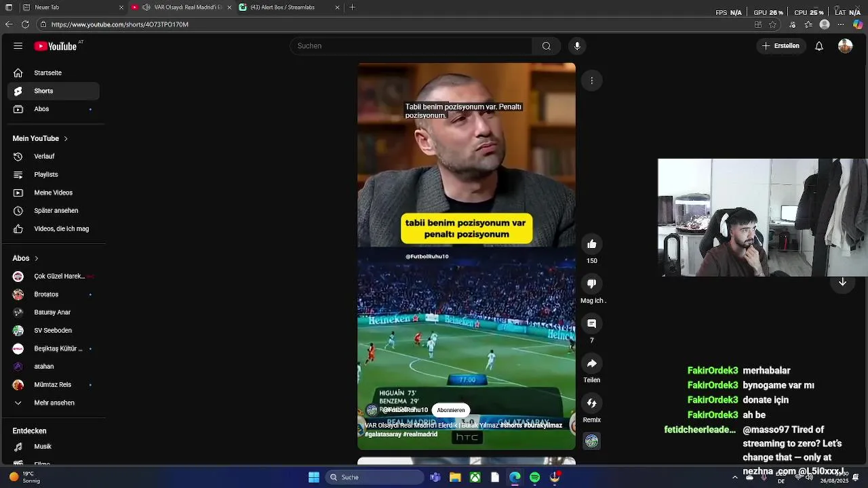Open Edge browser taskbar icon
This screenshot has height=488, width=868.
pyautogui.click(x=515, y=477)
